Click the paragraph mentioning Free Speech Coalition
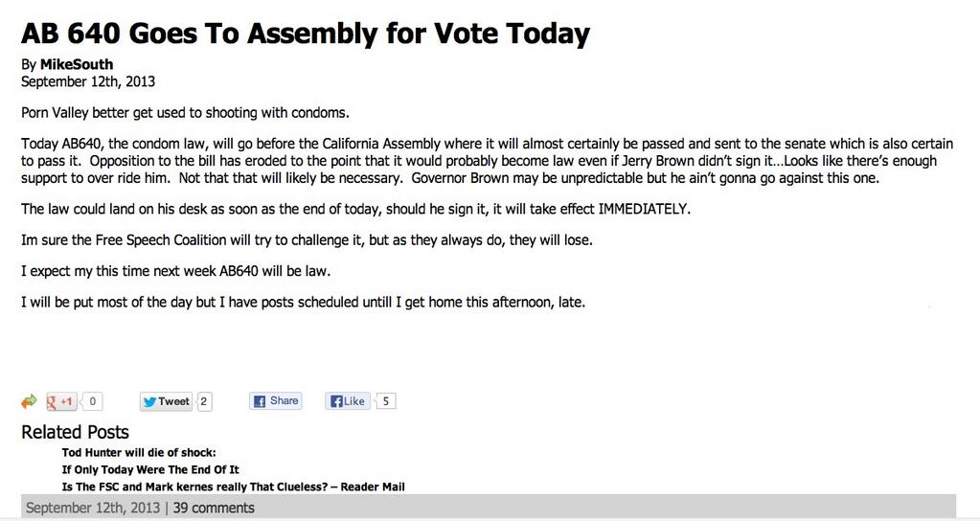This screenshot has height=521, width=980. pyautogui.click(x=307, y=240)
